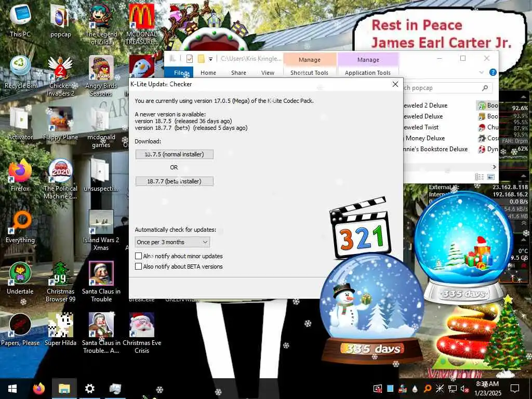
Task: Download 18.7.5 normal installer
Action: click(x=175, y=154)
